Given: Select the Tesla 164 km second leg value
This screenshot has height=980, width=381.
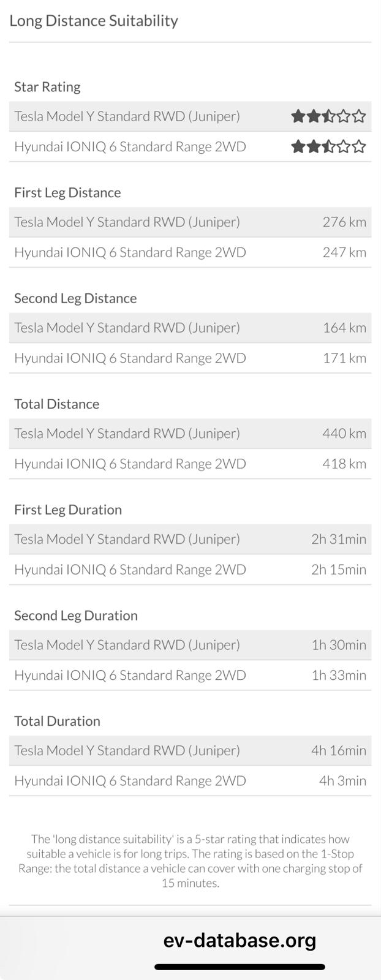Looking at the screenshot, I should pyautogui.click(x=344, y=328).
